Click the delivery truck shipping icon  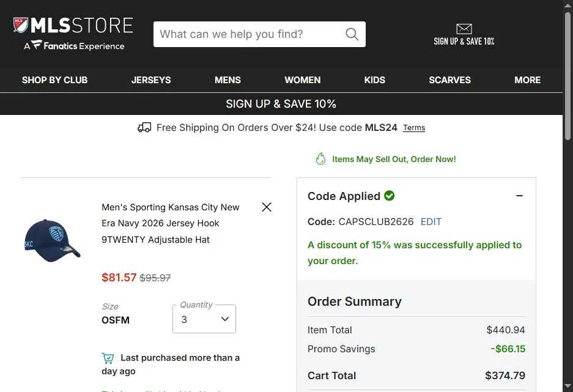pos(144,127)
